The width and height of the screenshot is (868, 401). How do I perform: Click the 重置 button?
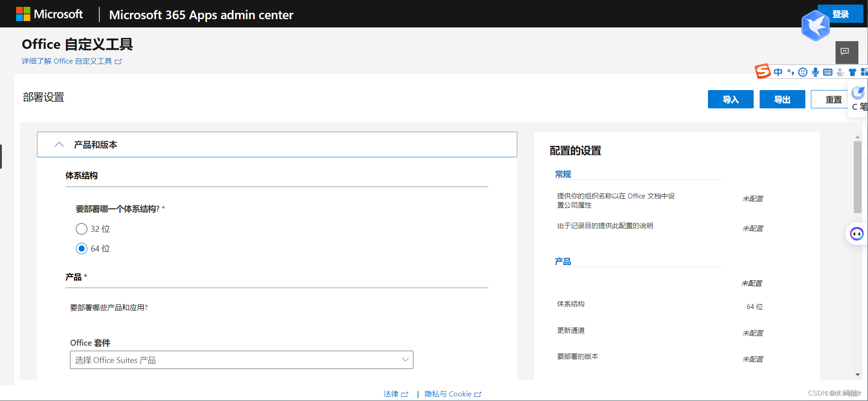pos(833,99)
